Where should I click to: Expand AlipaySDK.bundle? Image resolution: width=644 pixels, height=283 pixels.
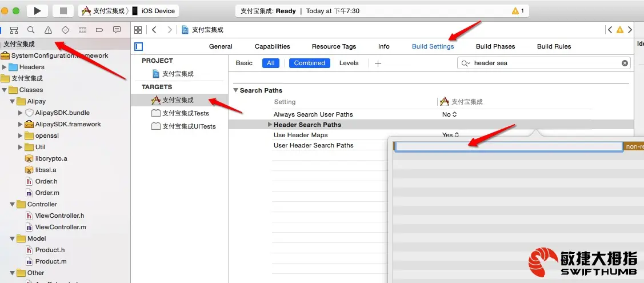point(21,113)
